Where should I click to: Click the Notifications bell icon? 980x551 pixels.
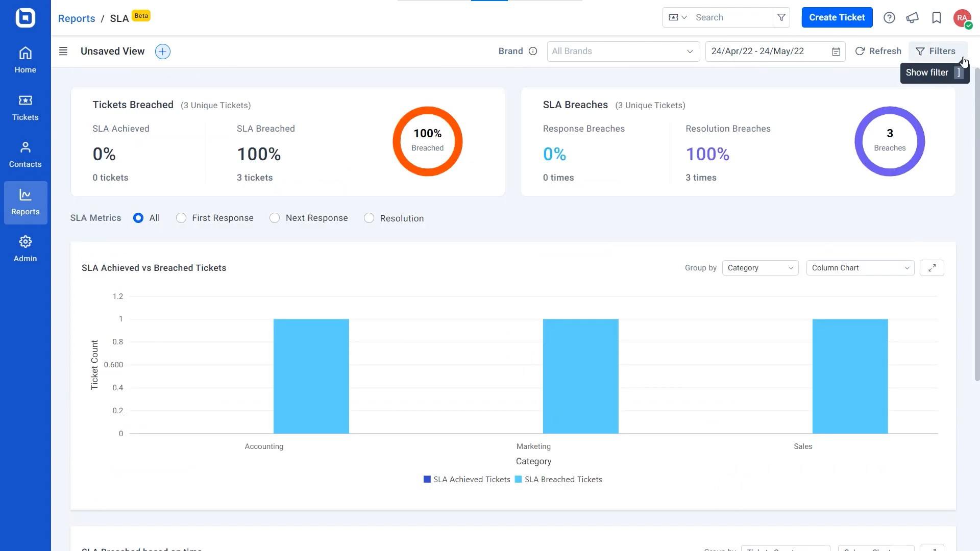coord(913,17)
